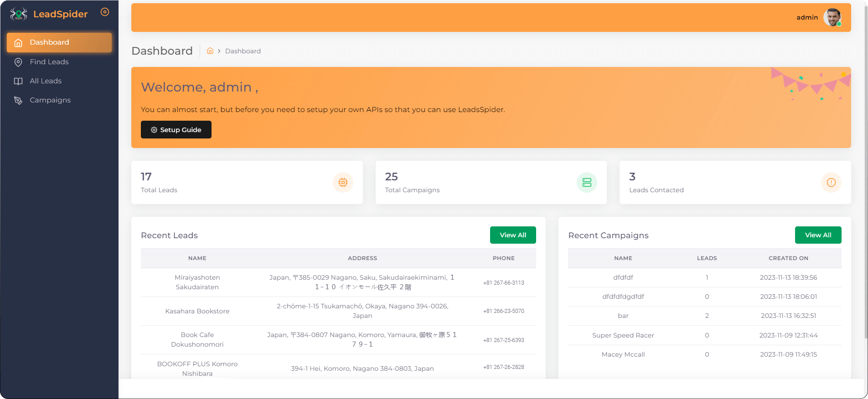Click the LeadSpider spider logo icon
The height and width of the screenshot is (399, 868).
[x=19, y=14]
